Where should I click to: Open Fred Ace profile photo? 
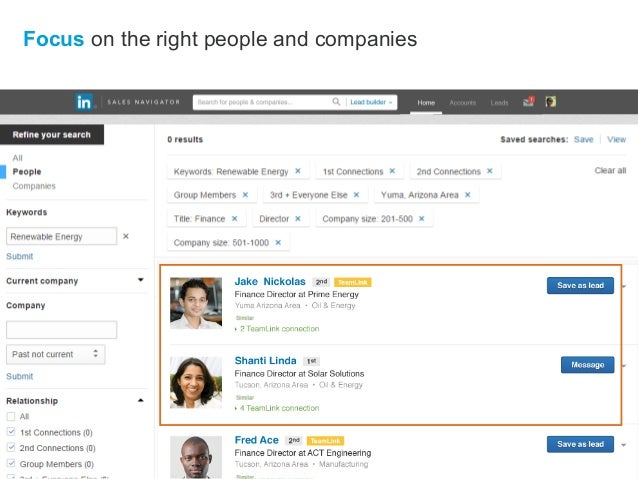click(x=196, y=457)
